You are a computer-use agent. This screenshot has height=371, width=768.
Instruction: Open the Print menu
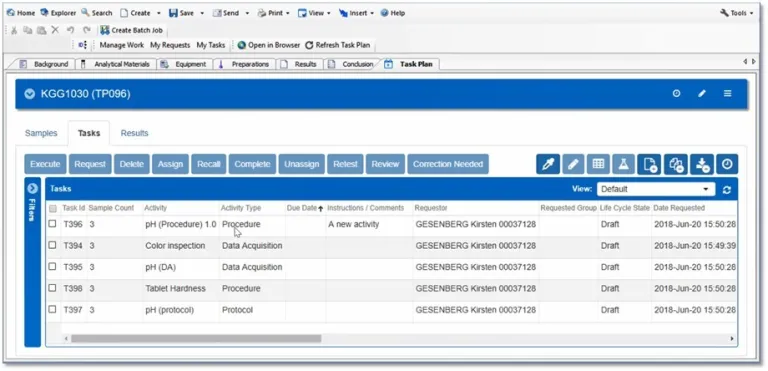coord(274,13)
